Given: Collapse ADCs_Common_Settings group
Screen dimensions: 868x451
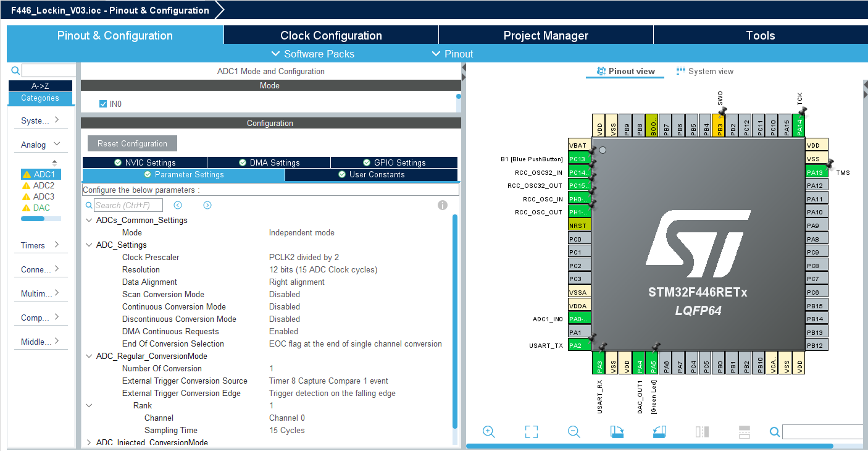Looking at the screenshot, I should coord(89,220).
